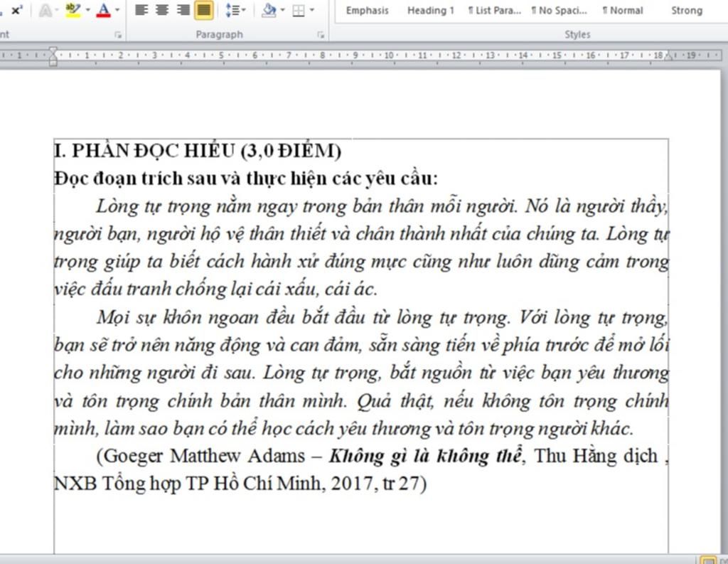Open line and paragraph spacing menu

tap(235, 10)
